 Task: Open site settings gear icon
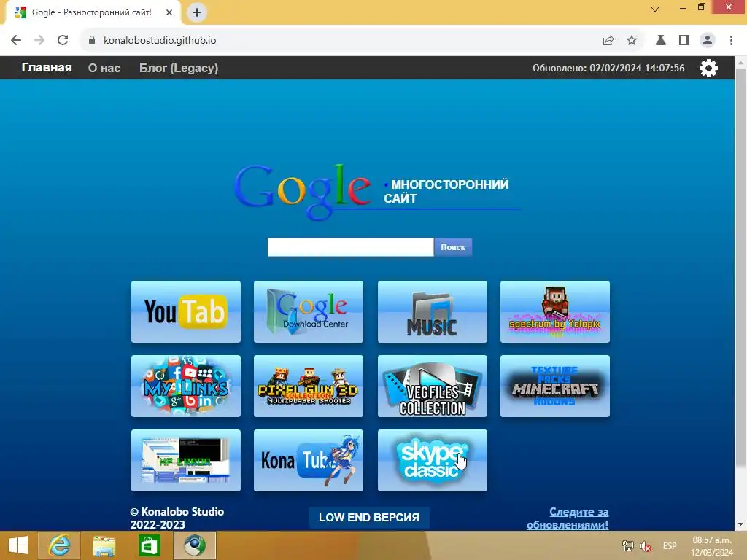(x=708, y=68)
